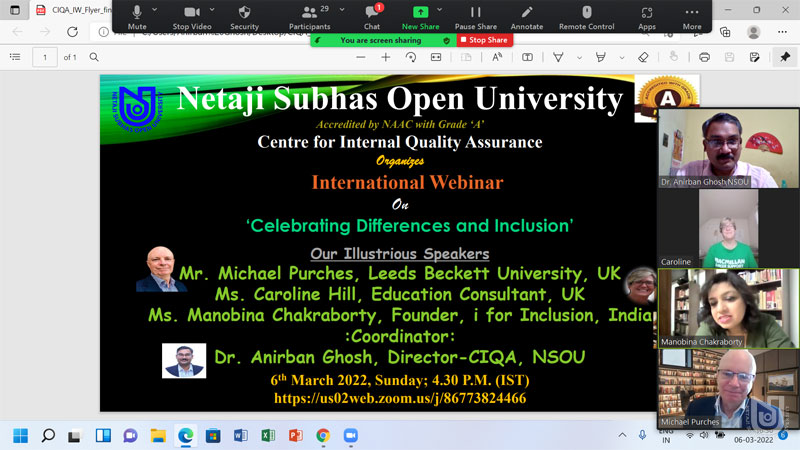Click the red Stop Share button
Image resolution: width=800 pixels, height=450 pixels.
pos(484,40)
